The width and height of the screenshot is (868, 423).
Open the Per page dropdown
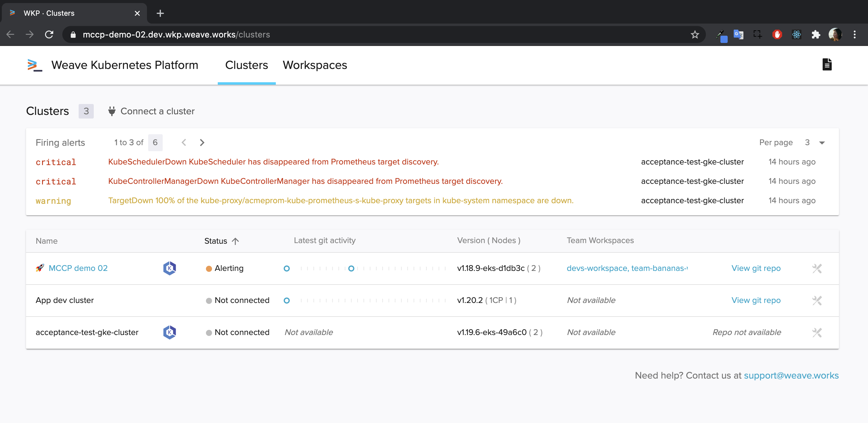[822, 143]
